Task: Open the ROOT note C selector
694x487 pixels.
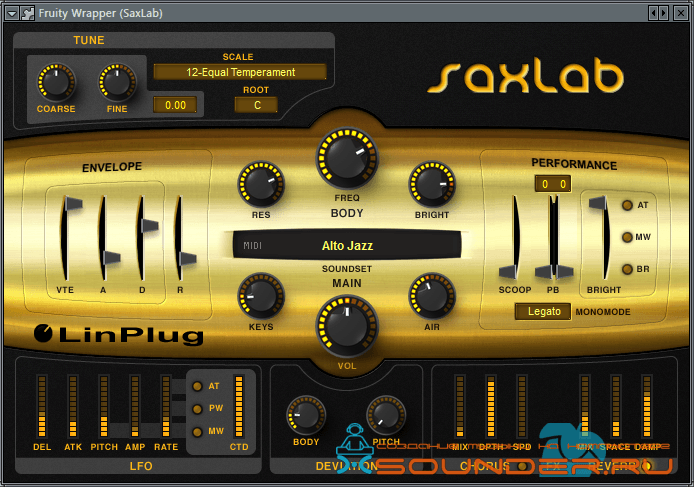Action: click(x=256, y=105)
